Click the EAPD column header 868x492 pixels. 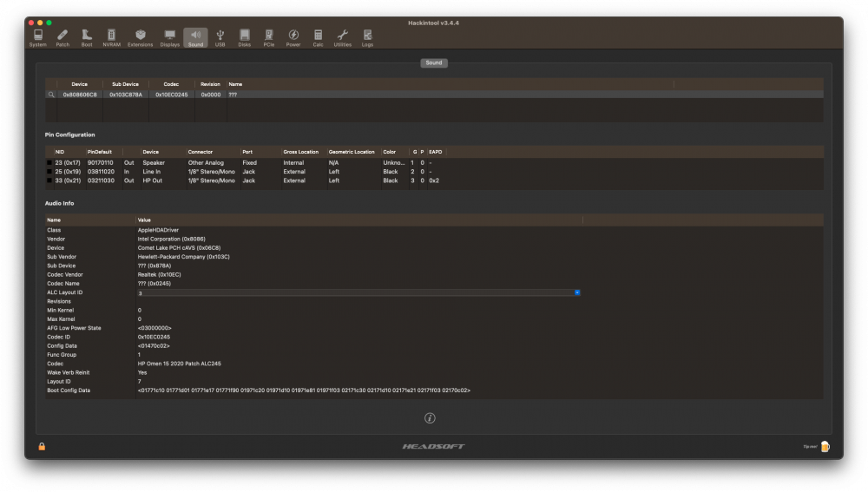[x=436, y=152]
